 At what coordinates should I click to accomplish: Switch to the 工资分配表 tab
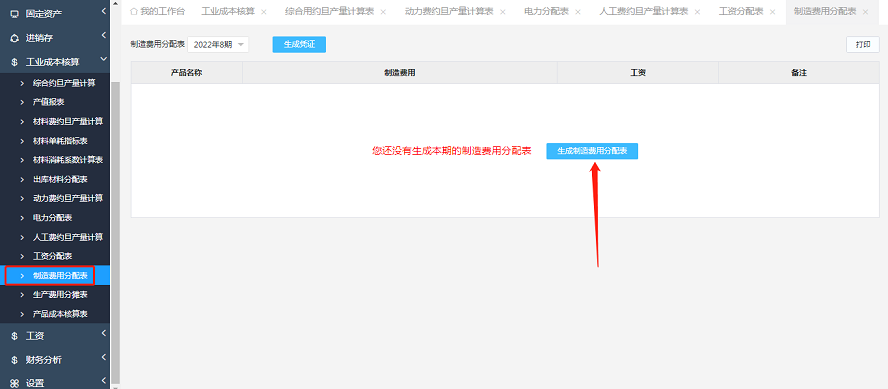[741, 12]
